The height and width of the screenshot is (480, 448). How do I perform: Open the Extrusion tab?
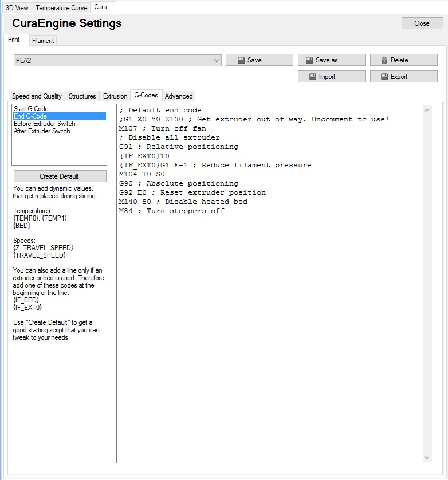(x=115, y=96)
